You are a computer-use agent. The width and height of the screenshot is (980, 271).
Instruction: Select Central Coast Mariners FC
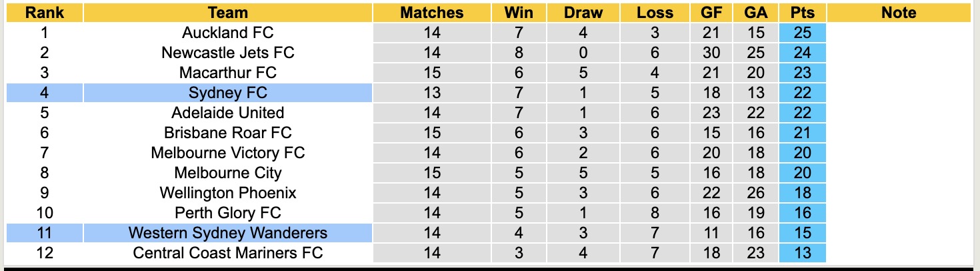point(227,253)
